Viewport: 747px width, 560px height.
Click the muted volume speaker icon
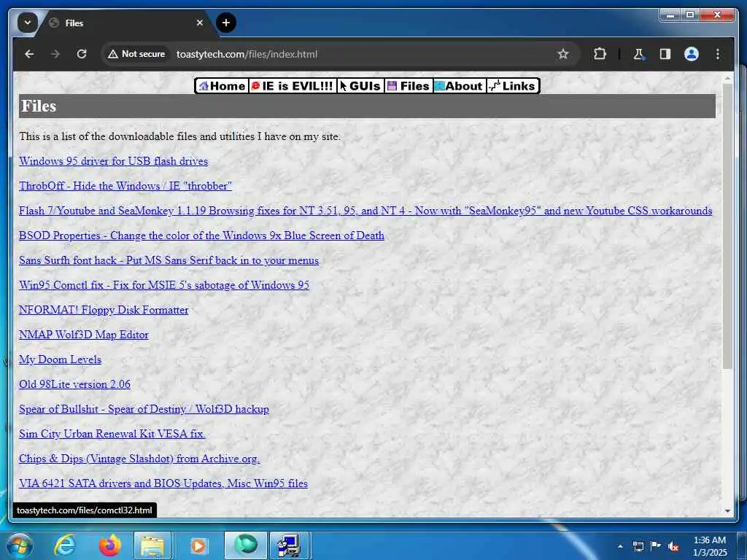click(673, 546)
